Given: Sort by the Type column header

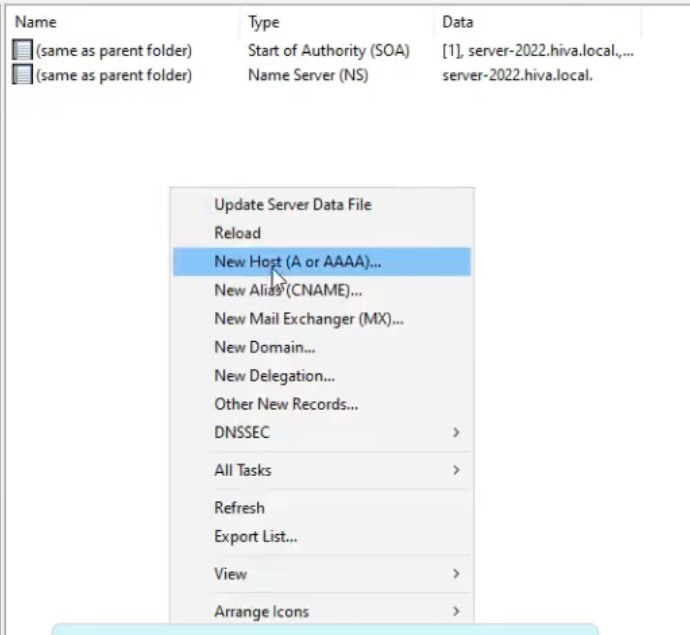Looking at the screenshot, I should point(338,22).
